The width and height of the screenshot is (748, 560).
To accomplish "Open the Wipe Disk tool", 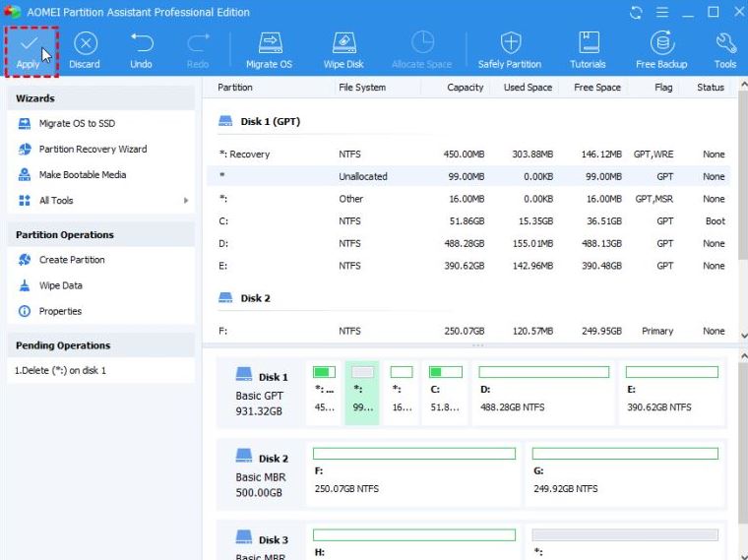I will point(343,51).
